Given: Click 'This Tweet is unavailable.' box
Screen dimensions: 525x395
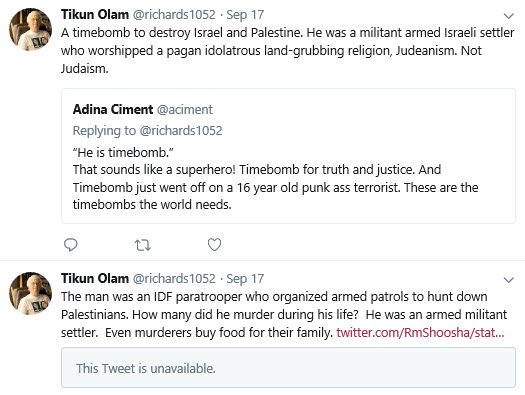Looking at the screenshot, I should click(288, 368).
